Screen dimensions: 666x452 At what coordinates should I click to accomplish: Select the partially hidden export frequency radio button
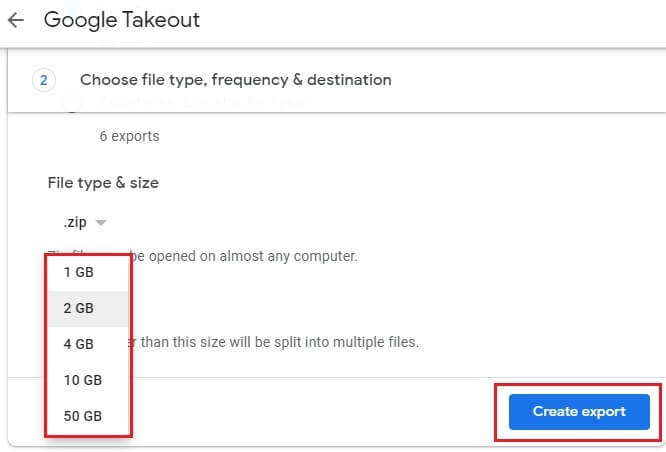click(x=71, y=104)
